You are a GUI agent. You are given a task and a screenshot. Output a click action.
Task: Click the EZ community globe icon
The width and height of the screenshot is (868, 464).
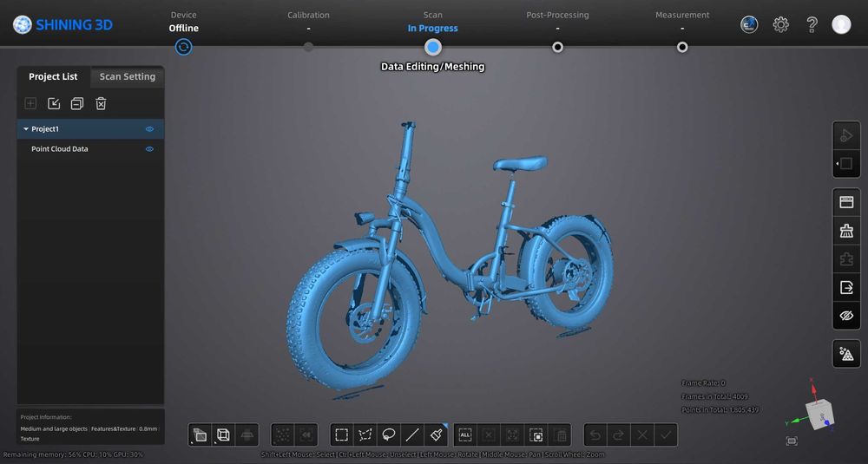point(749,24)
